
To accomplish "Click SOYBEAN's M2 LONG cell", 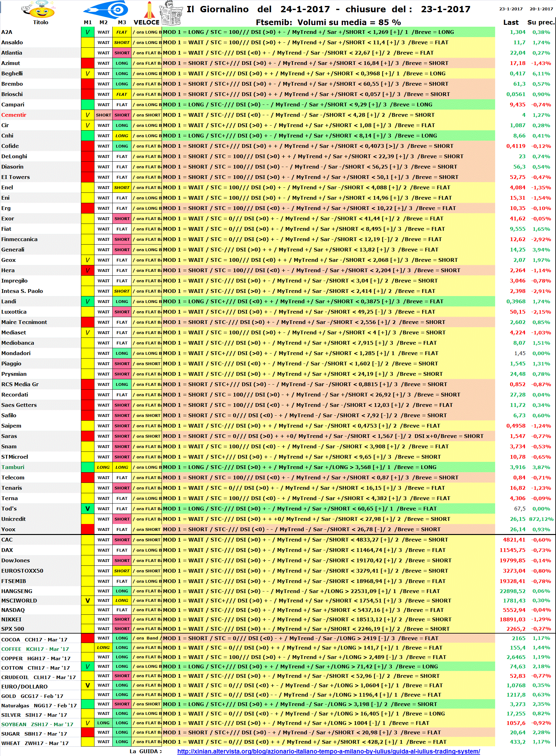I will click(103, 723).
